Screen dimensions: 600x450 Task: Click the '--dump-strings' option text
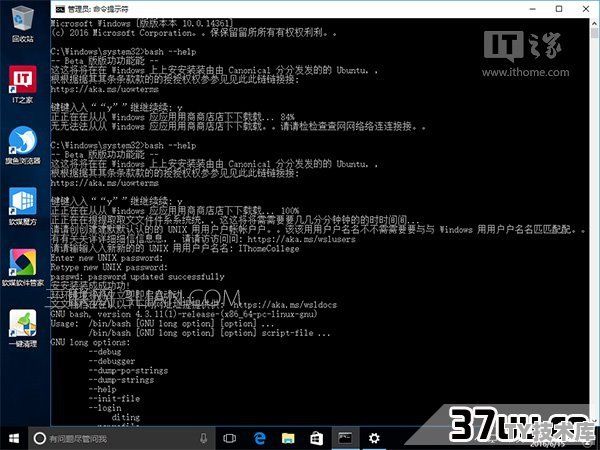point(121,380)
